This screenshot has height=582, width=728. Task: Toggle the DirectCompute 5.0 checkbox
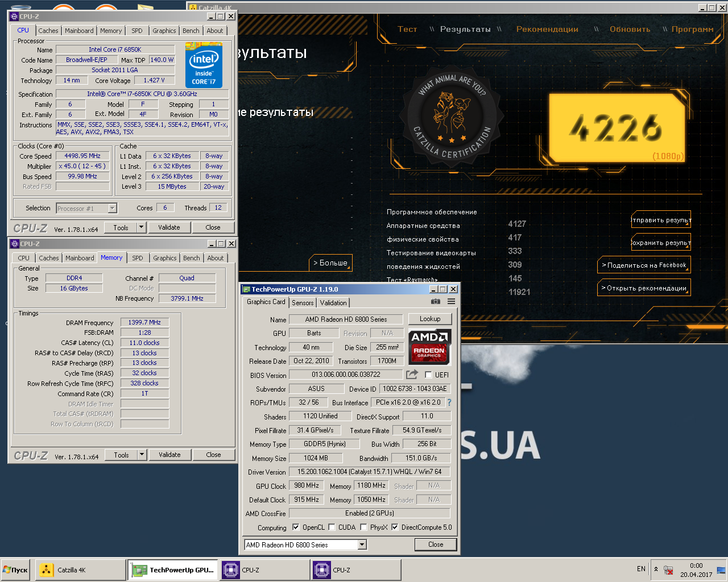pyautogui.click(x=395, y=527)
